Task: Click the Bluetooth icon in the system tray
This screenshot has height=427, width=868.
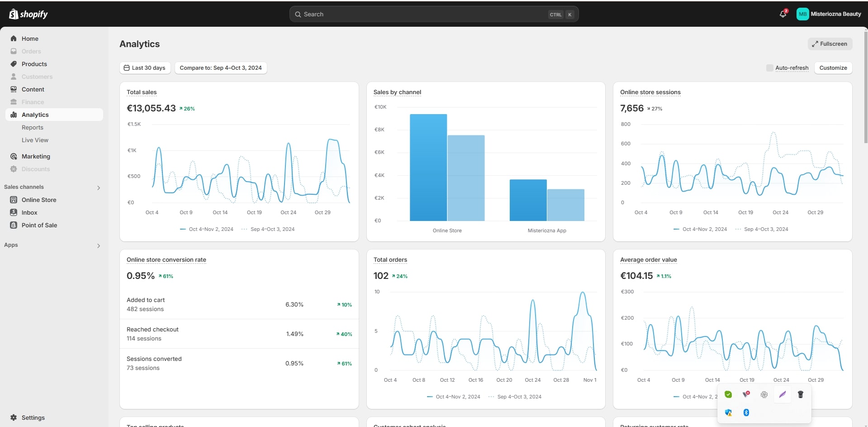Action: coord(746,413)
